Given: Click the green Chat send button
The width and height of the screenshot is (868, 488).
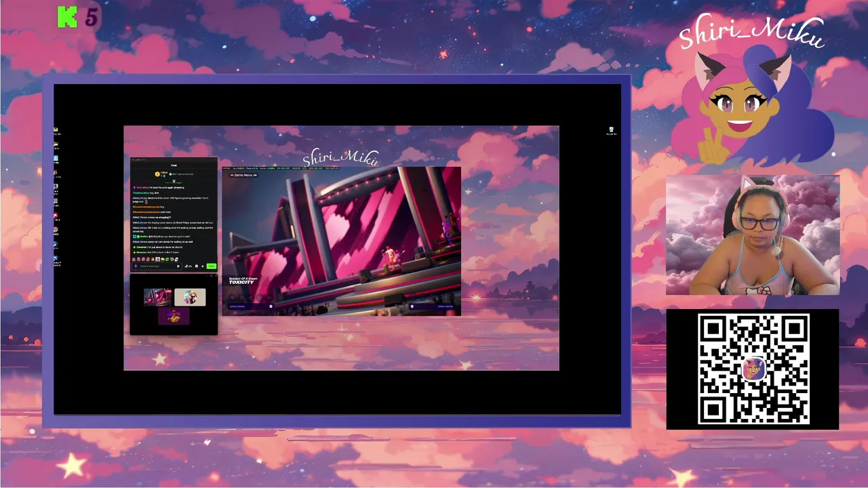Looking at the screenshot, I should (212, 266).
